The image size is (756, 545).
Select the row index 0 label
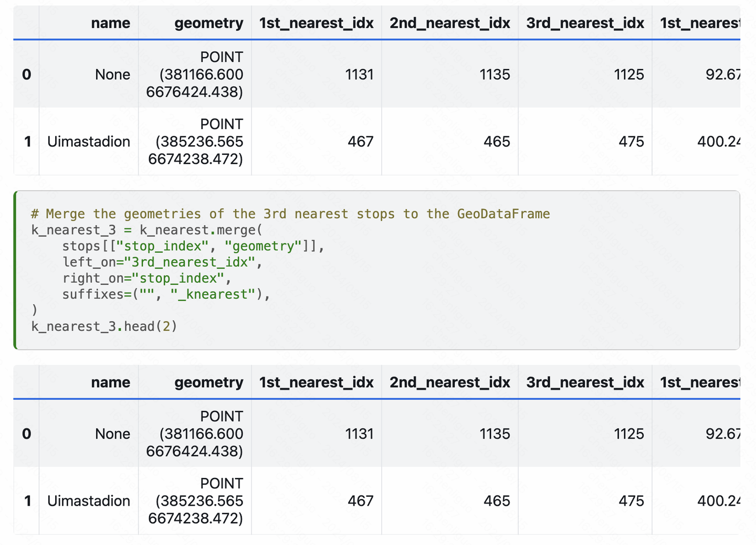[26, 74]
